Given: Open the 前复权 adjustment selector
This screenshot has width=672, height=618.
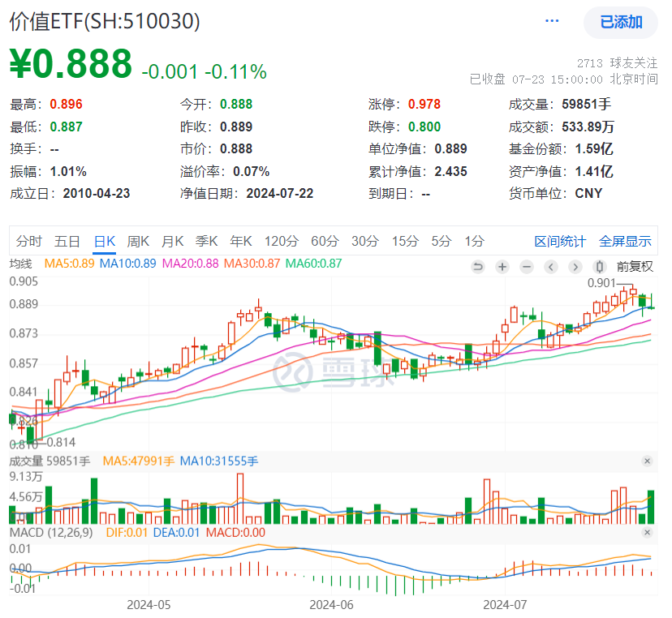Looking at the screenshot, I should point(635,266).
